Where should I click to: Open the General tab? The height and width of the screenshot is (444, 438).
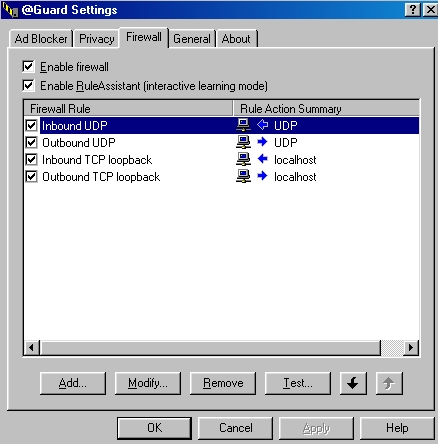pyautogui.click(x=192, y=39)
